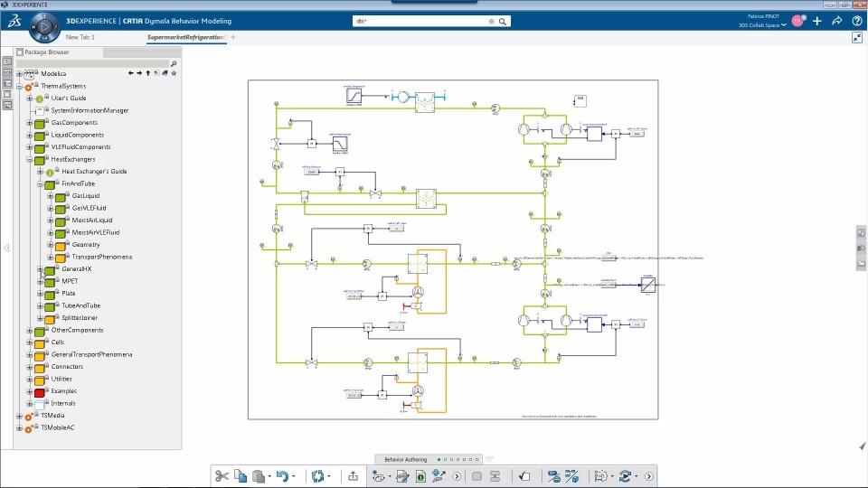Click the share arrow icon in header
Screen dimensions: 868x488
point(837,21)
